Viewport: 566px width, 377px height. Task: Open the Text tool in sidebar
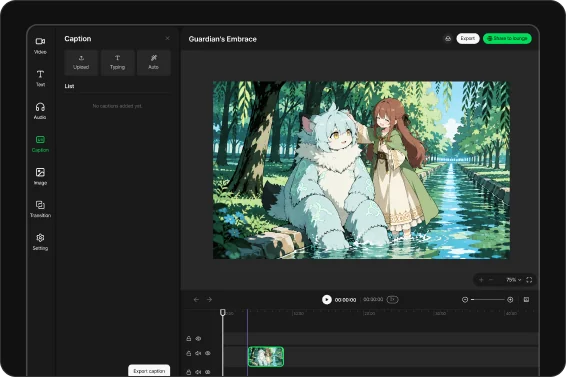[x=40, y=78]
